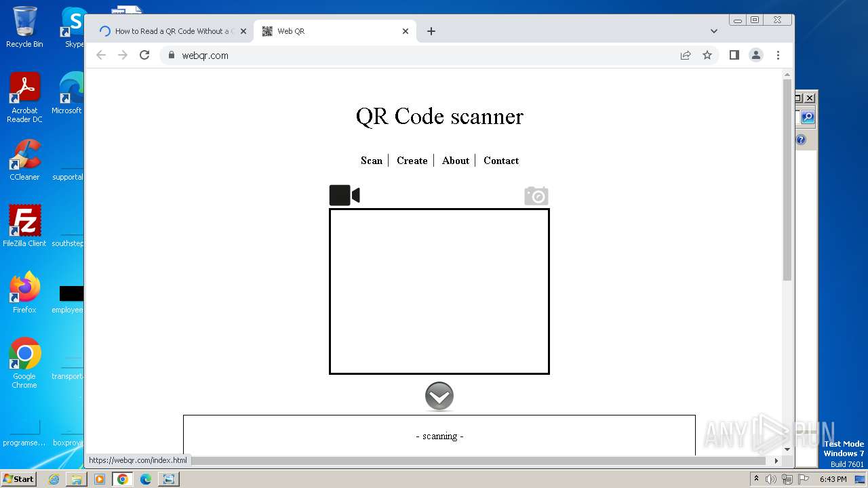The height and width of the screenshot is (488, 868).
Task: Open the Contact page link
Action: pos(501,161)
